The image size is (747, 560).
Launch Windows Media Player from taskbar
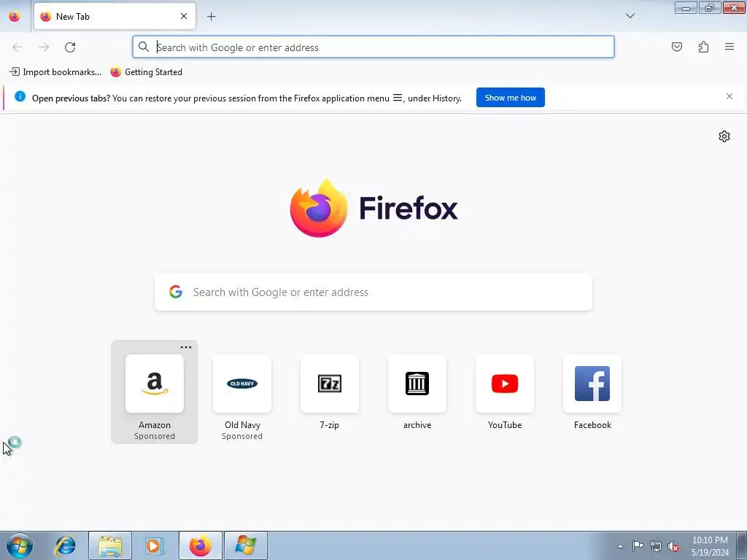[x=154, y=545]
